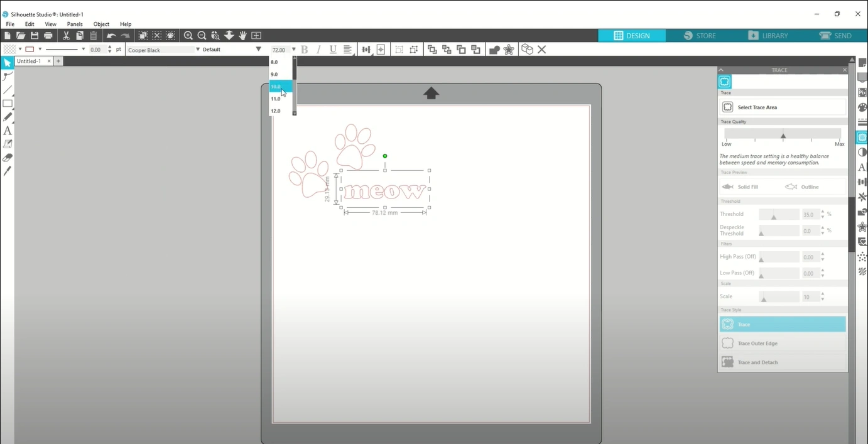
Task: Open the Default font style dropdown
Action: click(258, 49)
